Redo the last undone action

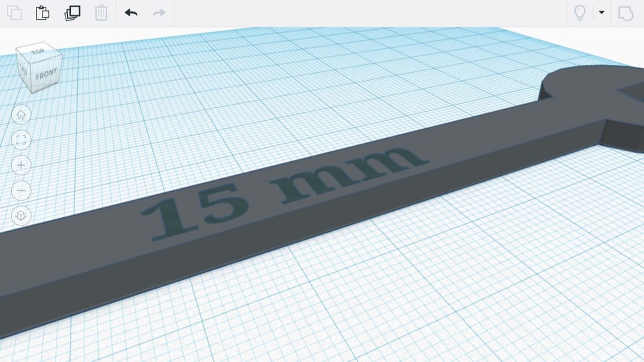(x=159, y=12)
